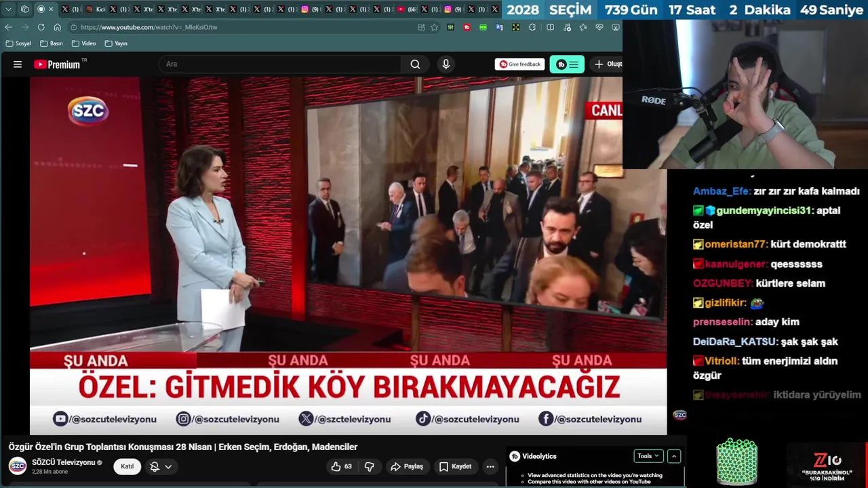
Task: Bookmark this page with star icon
Action: (x=434, y=27)
